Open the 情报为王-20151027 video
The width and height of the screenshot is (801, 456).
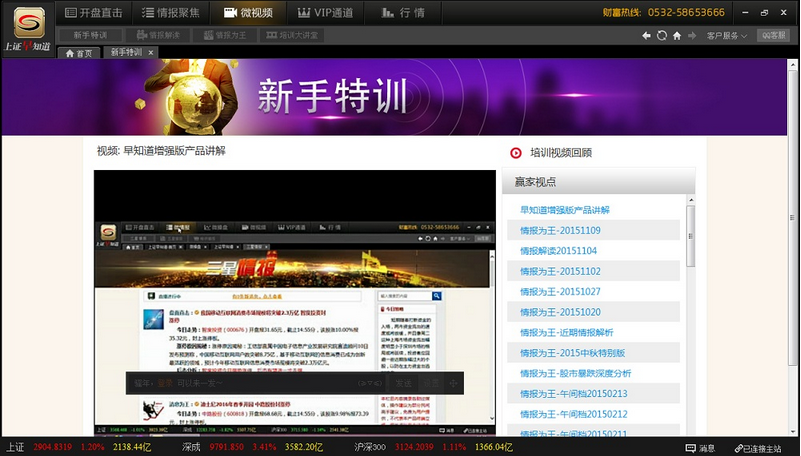[560, 292]
